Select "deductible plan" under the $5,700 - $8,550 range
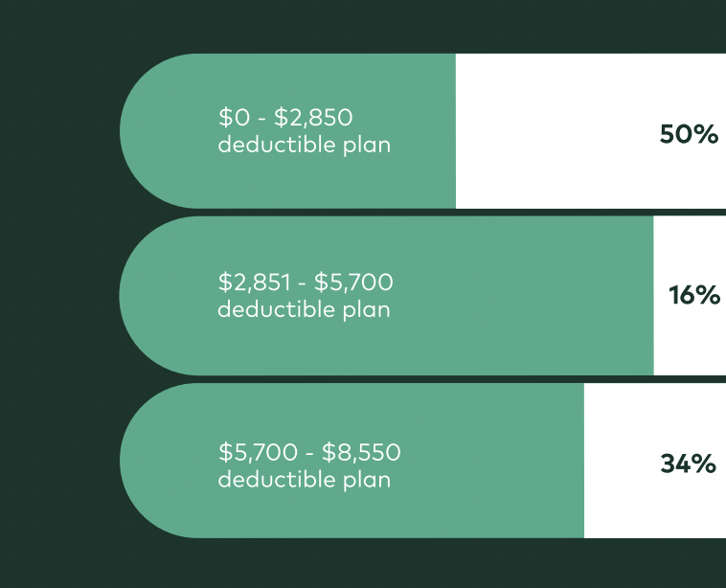The image size is (726, 588). point(304,479)
